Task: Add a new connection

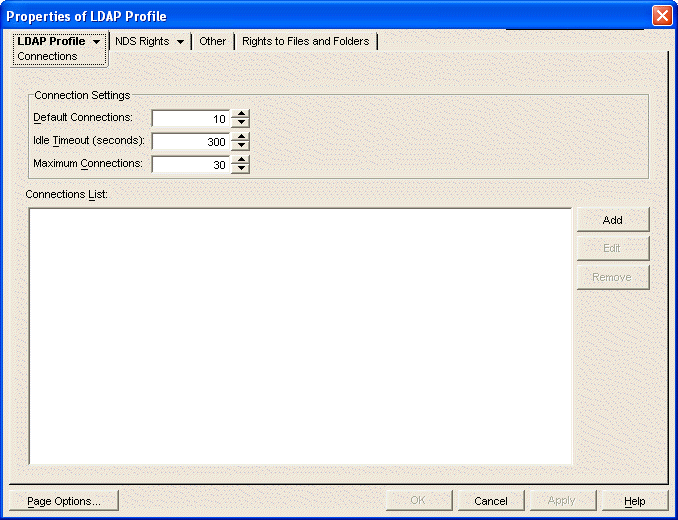Action: point(613,220)
